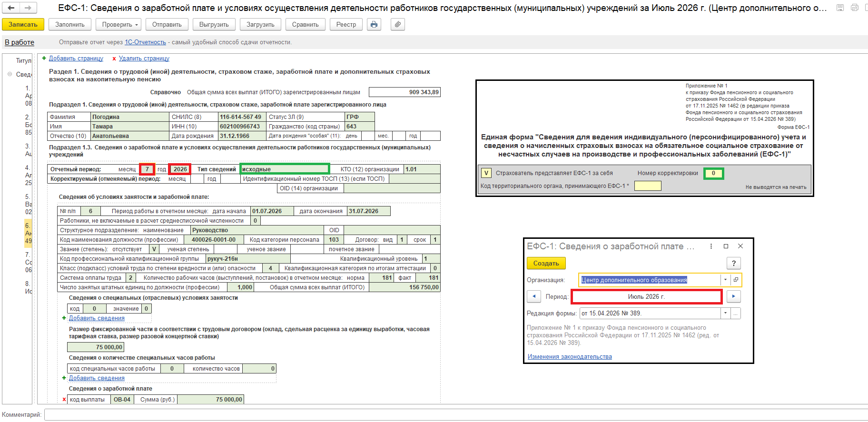Screen dimensions: 868x422
Task: Click Заполнить button
Action: 70,24
